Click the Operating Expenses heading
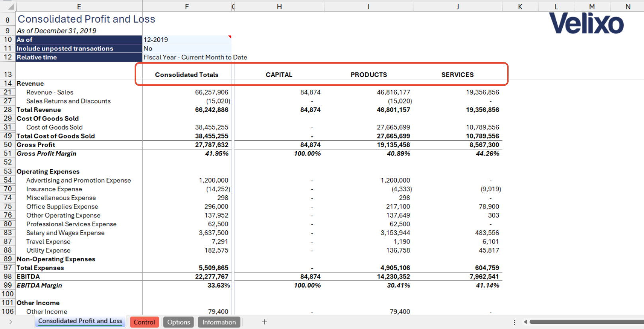Image resolution: width=644 pixels, height=329 pixels. pyautogui.click(x=48, y=171)
